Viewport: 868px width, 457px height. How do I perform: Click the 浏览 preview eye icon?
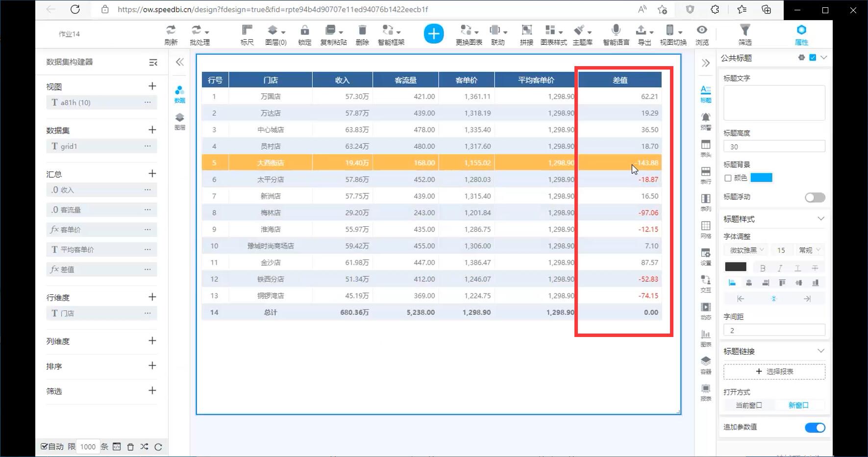702,34
